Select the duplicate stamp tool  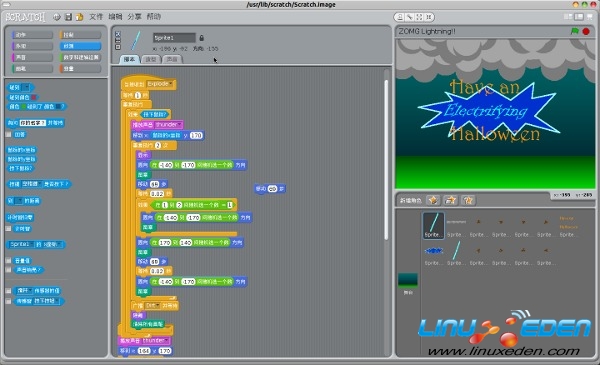pyautogui.click(x=399, y=17)
